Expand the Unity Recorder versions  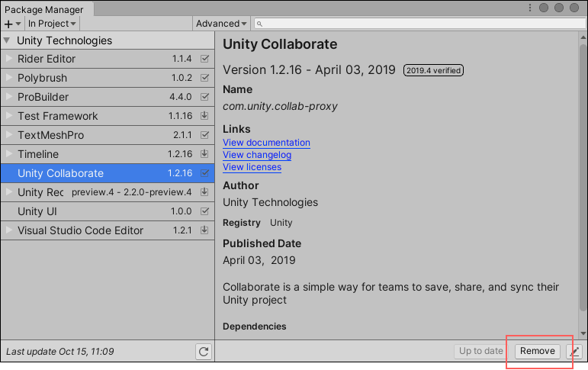coord(9,191)
